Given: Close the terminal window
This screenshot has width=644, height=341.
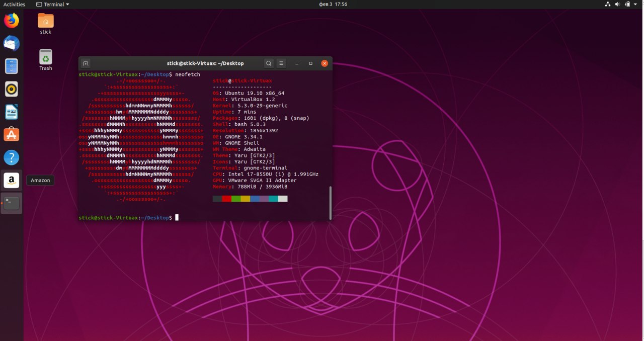Looking at the screenshot, I should 325,63.
